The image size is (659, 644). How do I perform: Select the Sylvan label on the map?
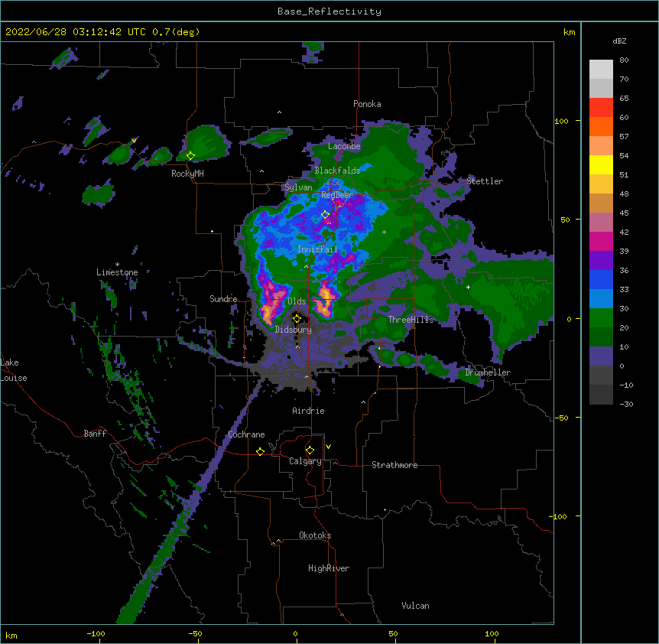(298, 187)
